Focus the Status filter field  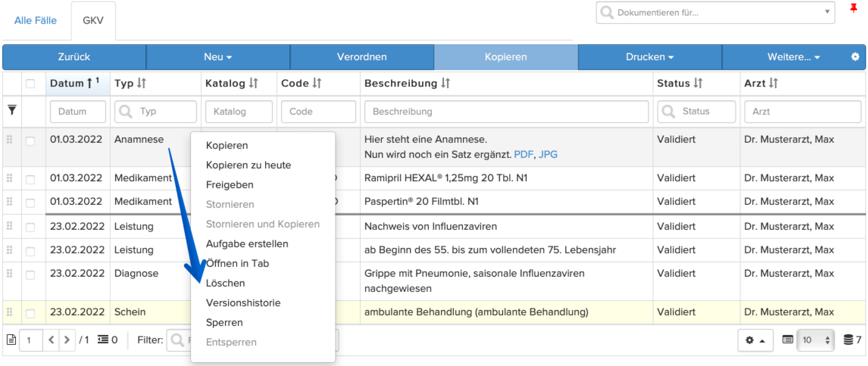pos(696,111)
